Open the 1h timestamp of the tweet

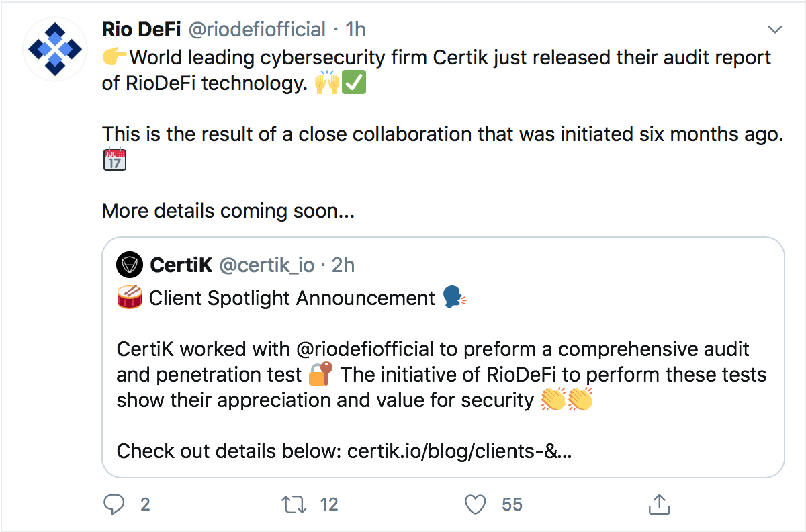(x=355, y=30)
